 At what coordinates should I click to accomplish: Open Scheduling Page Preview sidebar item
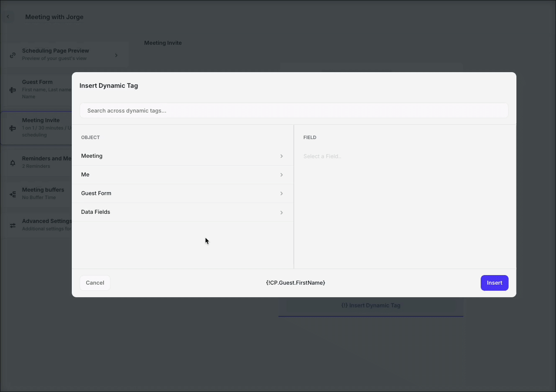click(64, 54)
